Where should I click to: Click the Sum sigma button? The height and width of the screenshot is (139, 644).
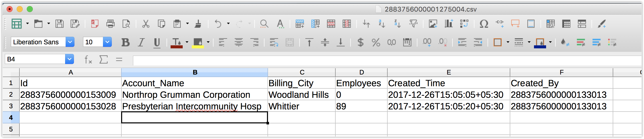tap(103, 59)
